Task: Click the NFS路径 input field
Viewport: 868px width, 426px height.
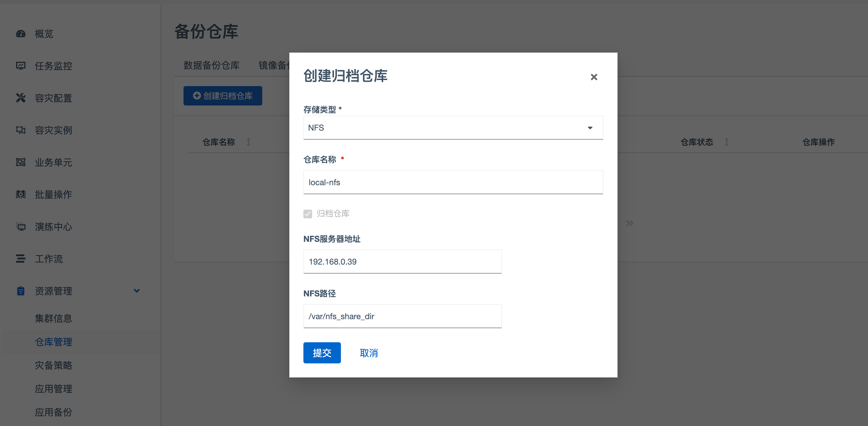Action: pos(402,316)
